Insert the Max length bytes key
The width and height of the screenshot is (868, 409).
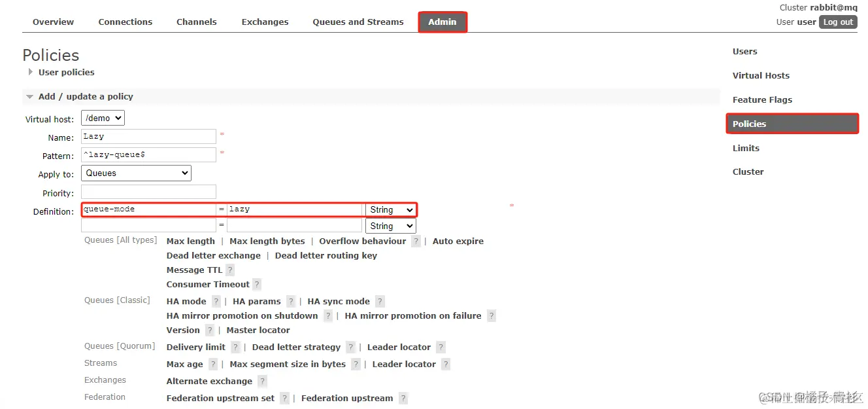(267, 241)
